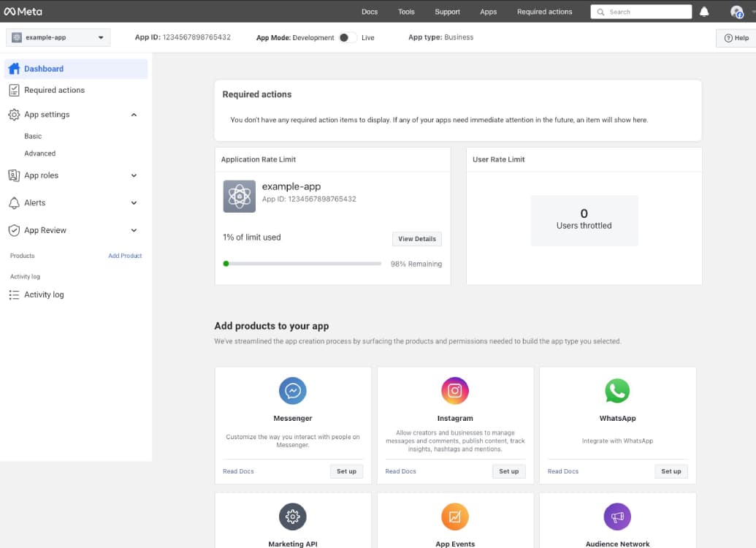The image size is (756, 548).
Task: Click the Users throttled count box
Action: coord(584,221)
